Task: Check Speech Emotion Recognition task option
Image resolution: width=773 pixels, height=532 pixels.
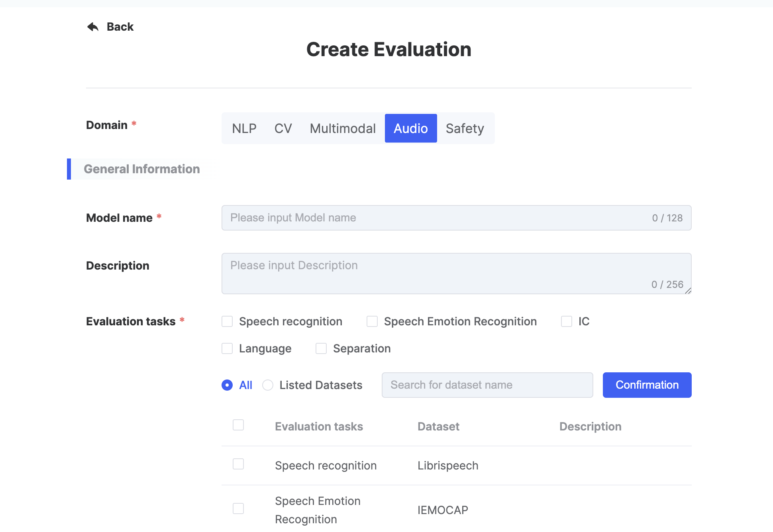Action: tap(372, 321)
